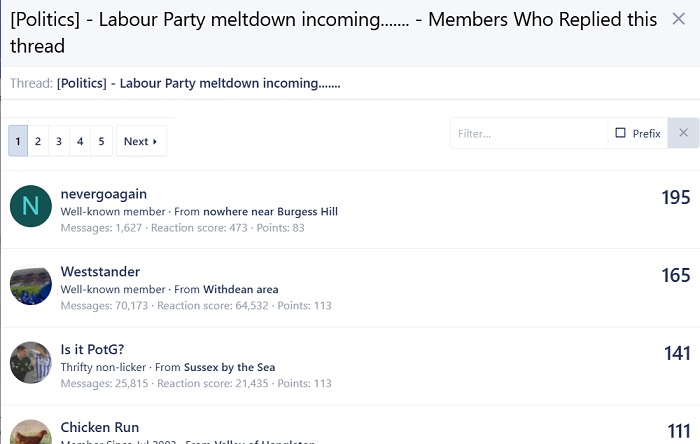This screenshot has height=444, width=700.
Task: Enable the Prefix checkbox
Action: (620, 133)
